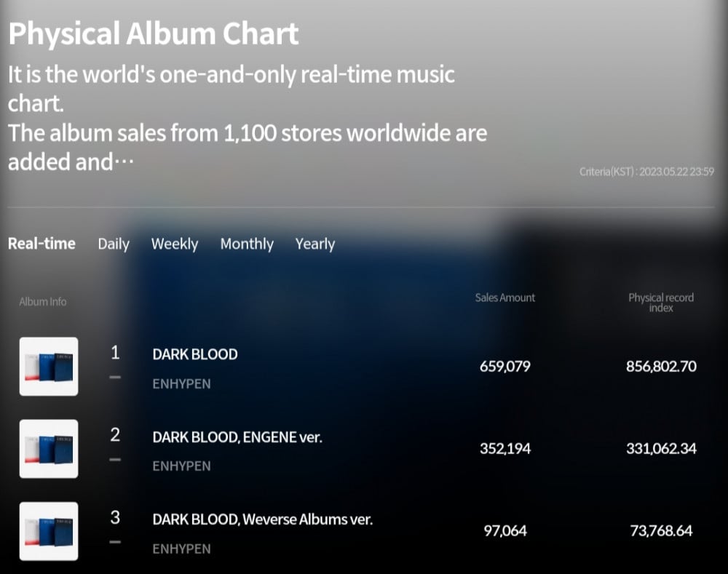Open the Weverse Albums ver. cover thumbnail
The height and width of the screenshot is (574, 728).
point(49,531)
